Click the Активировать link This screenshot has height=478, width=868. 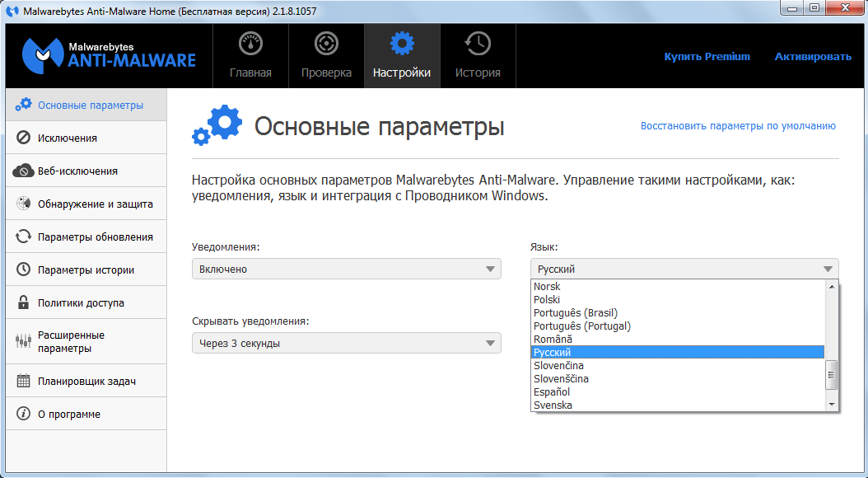tap(813, 57)
